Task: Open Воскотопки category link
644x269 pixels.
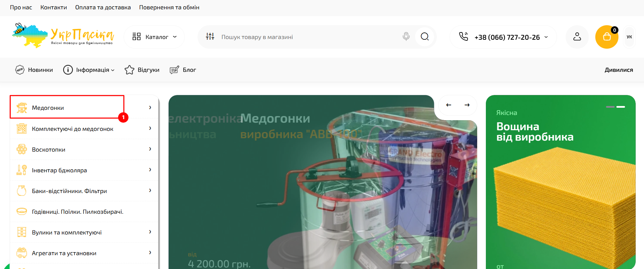Action: (x=49, y=150)
